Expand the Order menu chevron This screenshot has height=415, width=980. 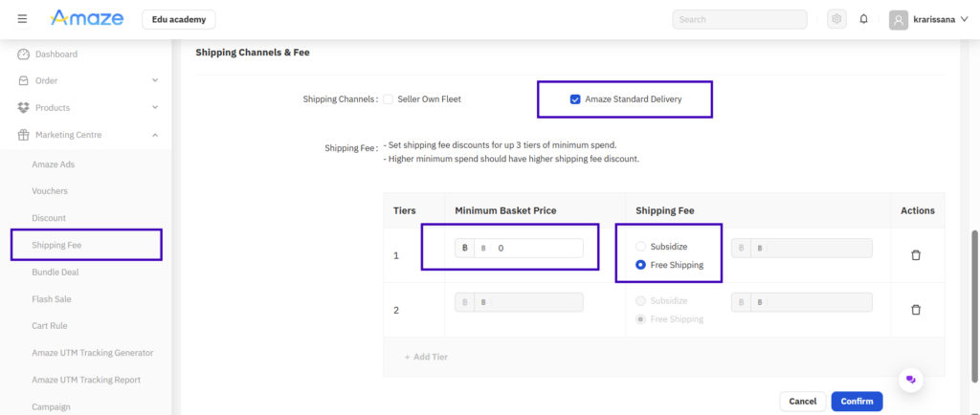pos(155,80)
